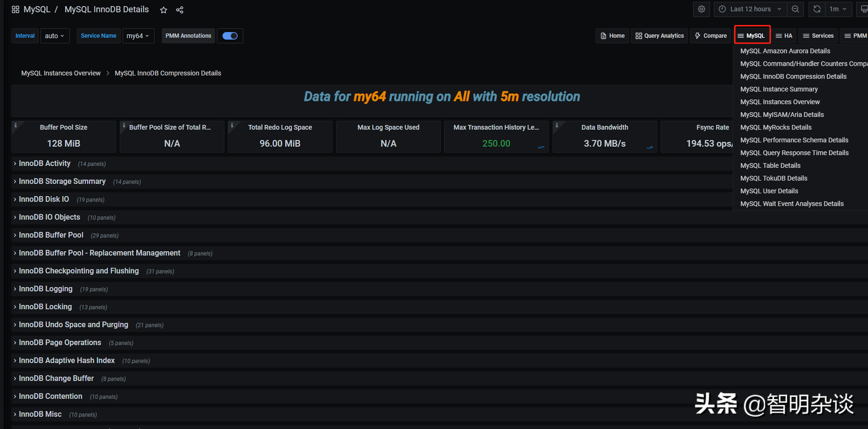Expand the InnoDB Page Operations row
868x429 pixels.
pyautogui.click(x=60, y=343)
